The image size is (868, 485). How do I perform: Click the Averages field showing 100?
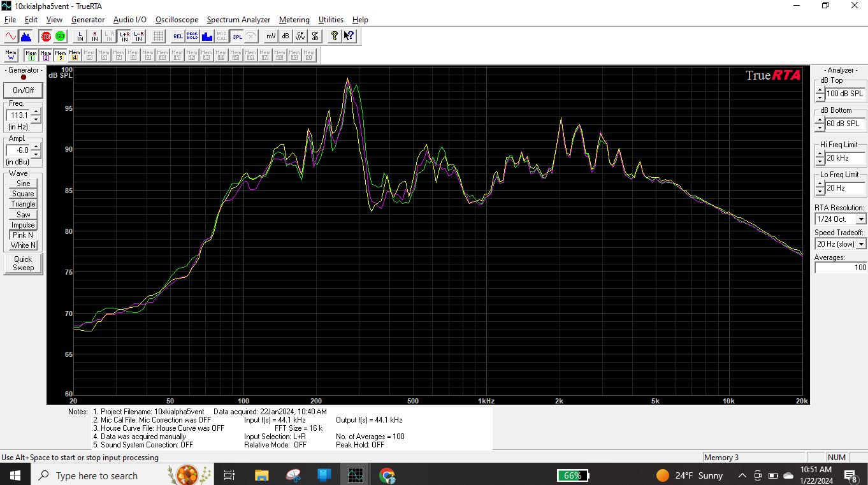(841, 268)
